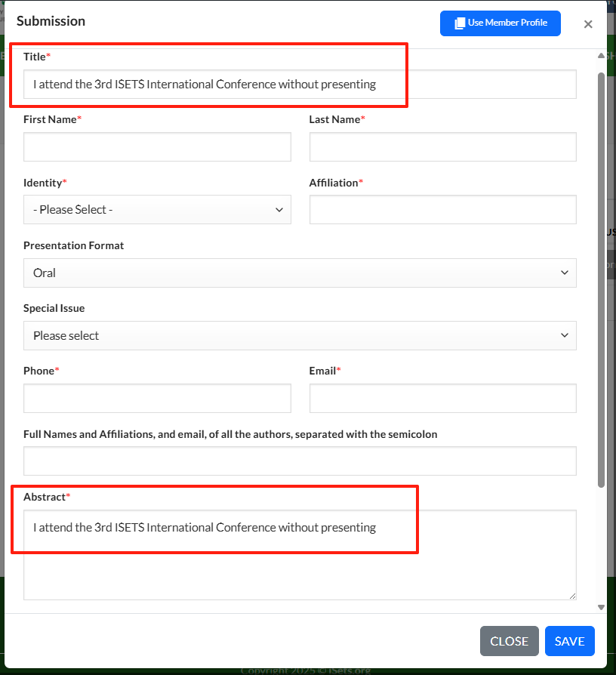Click the Use Member Profile button
The width and height of the screenshot is (616, 675).
(x=500, y=23)
